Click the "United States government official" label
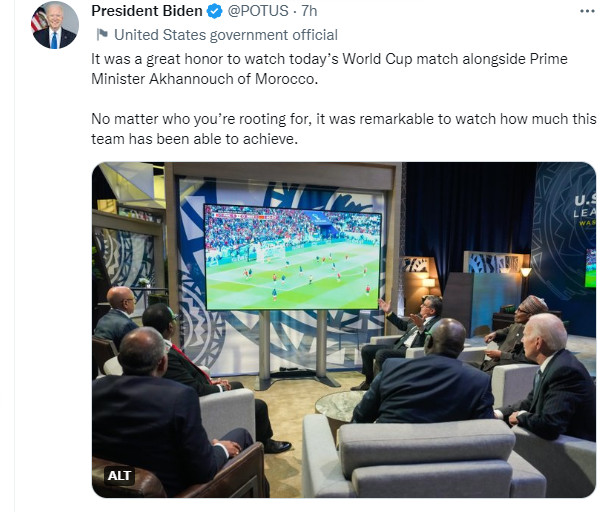 pyautogui.click(x=226, y=35)
